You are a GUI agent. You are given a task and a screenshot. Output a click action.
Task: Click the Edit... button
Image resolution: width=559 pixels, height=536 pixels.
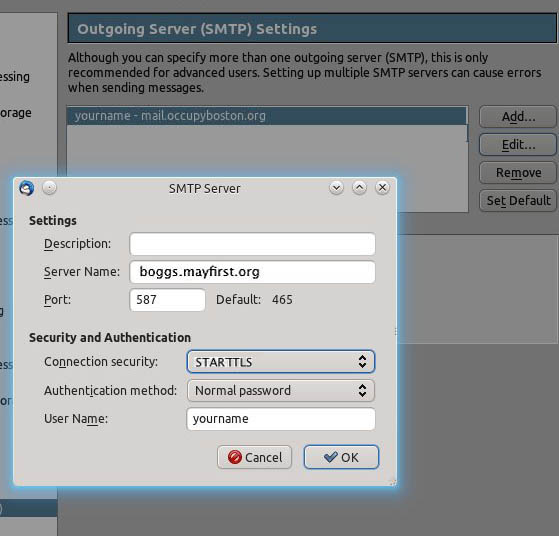[x=518, y=145]
